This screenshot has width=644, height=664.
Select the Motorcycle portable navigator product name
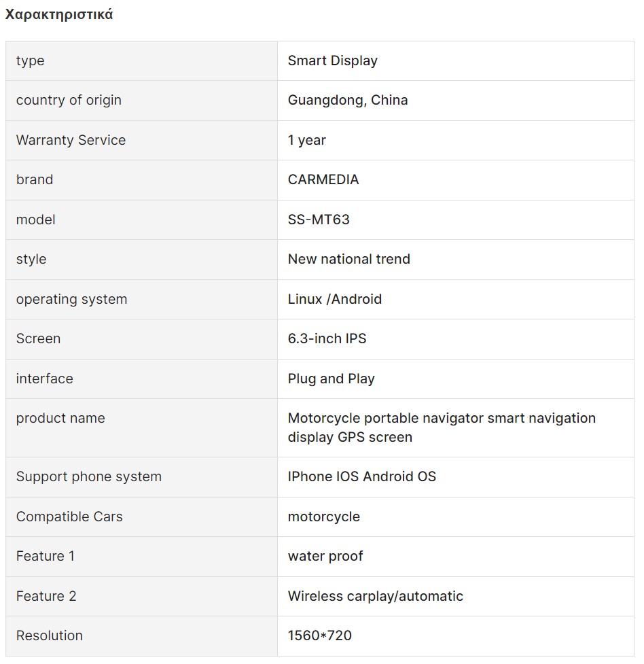pyautogui.click(x=442, y=427)
